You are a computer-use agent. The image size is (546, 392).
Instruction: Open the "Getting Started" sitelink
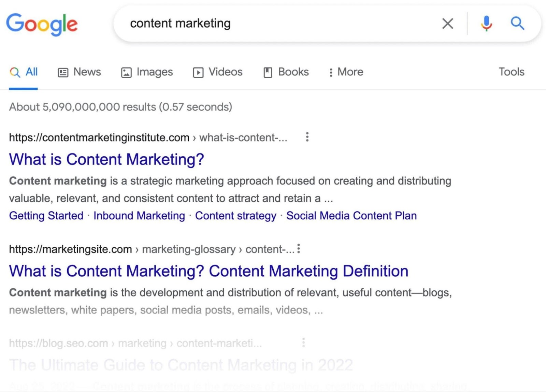[46, 216]
